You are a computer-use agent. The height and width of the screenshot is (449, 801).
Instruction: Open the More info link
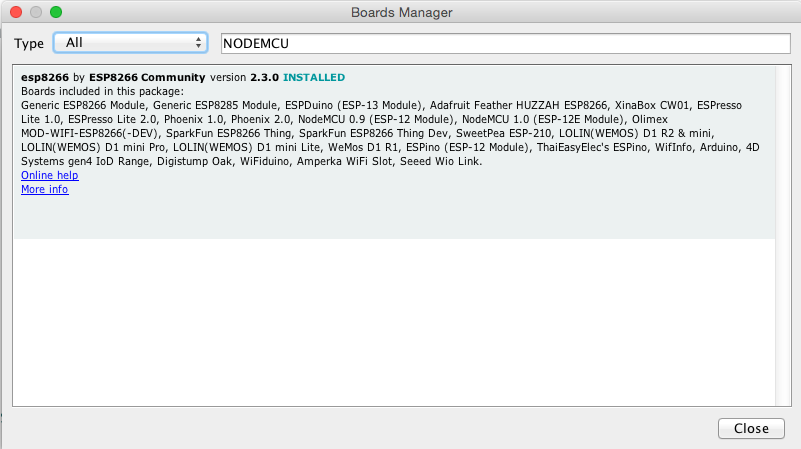44,190
